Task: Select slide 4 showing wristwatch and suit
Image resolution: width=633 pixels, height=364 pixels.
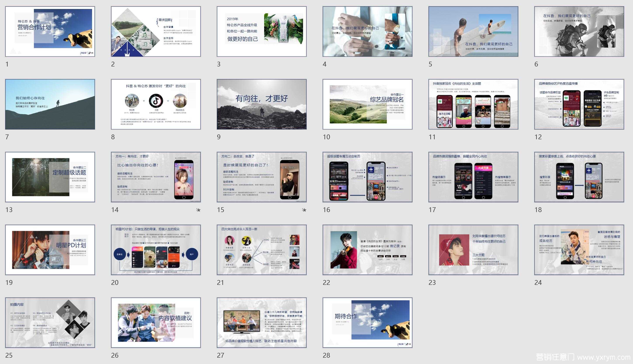Action: click(x=368, y=31)
